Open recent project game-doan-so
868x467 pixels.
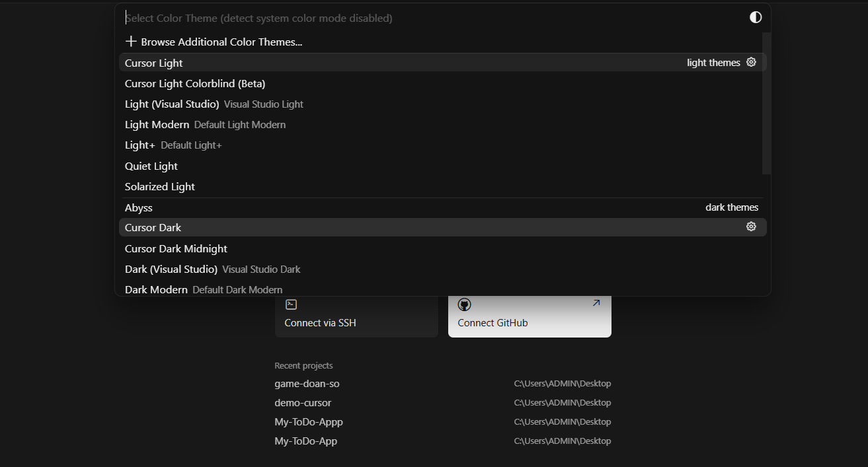tap(307, 383)
